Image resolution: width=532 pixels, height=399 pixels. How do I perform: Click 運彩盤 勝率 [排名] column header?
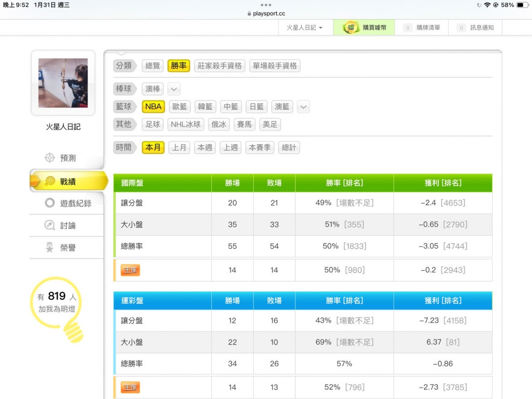[x=344, y=300]
